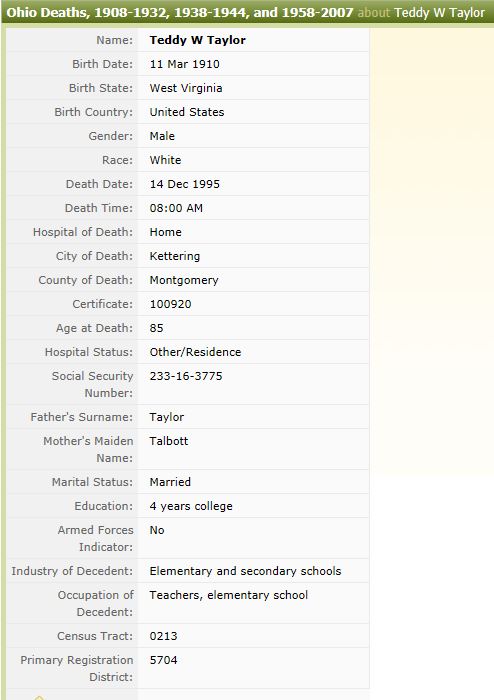
Task: Select primary registration district value 5704
Action: pyautogui.click(x=163, y=660)
